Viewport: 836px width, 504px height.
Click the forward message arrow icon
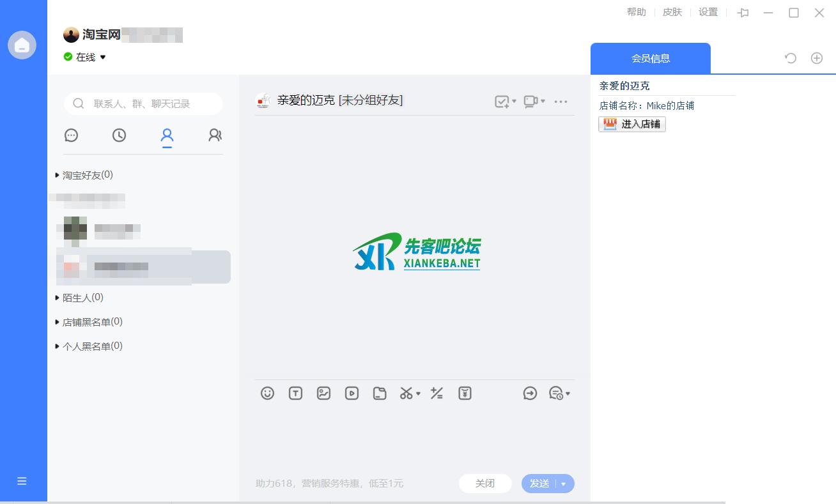(x=530, y=393)
